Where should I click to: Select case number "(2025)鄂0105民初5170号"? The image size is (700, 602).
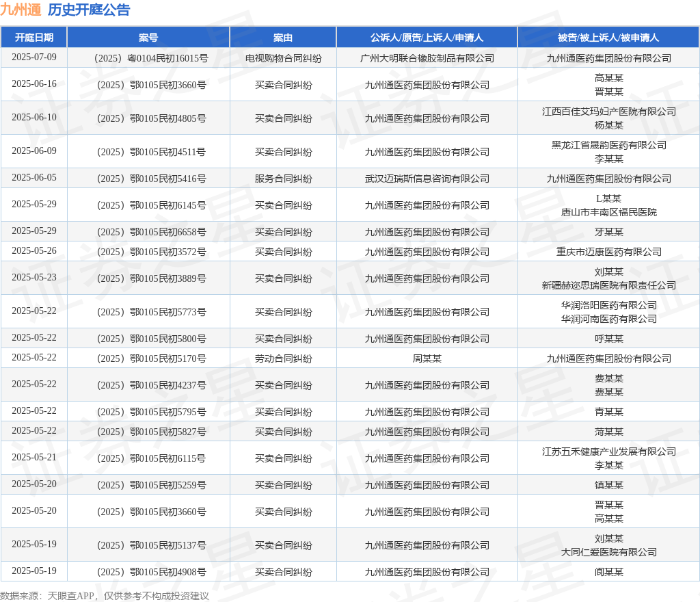tap(151, 358)
